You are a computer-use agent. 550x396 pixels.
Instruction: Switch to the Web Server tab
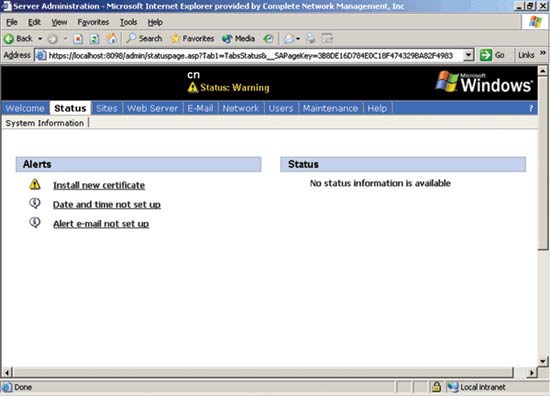coord(152,108)
